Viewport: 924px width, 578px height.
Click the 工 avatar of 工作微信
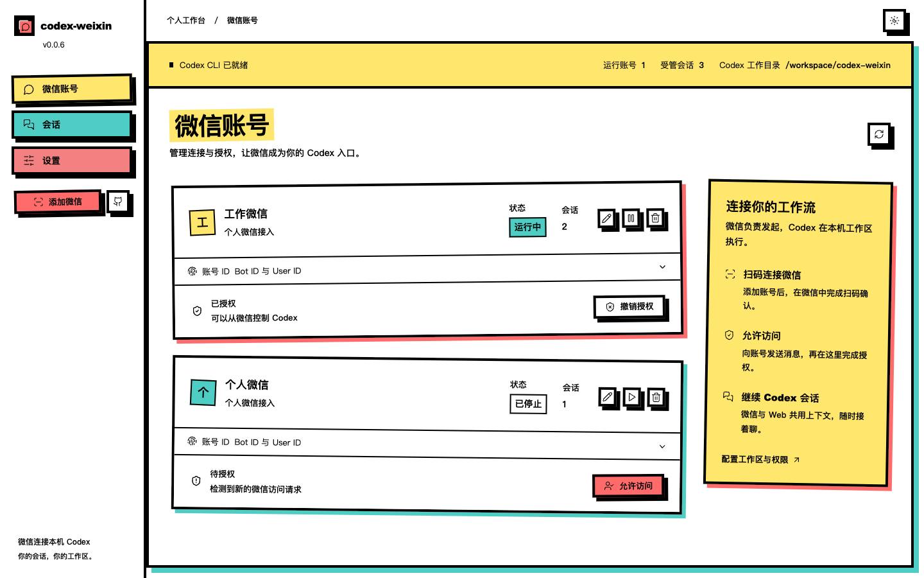202,223
